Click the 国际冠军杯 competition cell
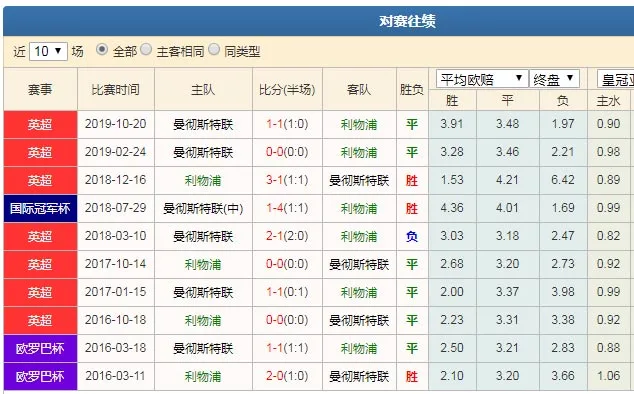 point(40,208)
